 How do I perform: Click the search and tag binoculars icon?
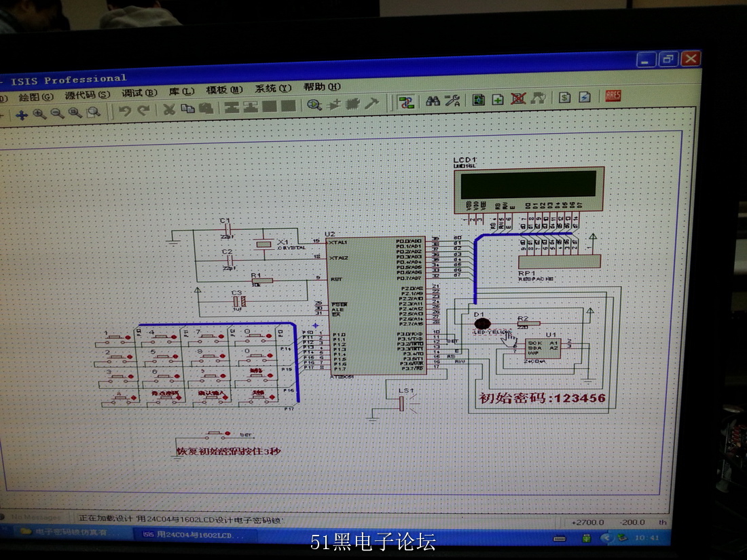click(x=433, y=101)
